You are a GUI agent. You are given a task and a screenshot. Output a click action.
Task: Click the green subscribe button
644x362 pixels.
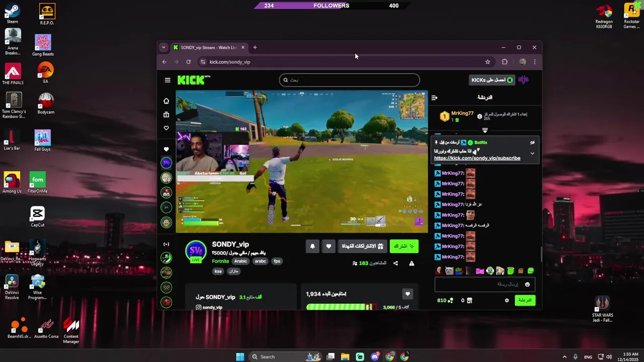click(404, 246)
